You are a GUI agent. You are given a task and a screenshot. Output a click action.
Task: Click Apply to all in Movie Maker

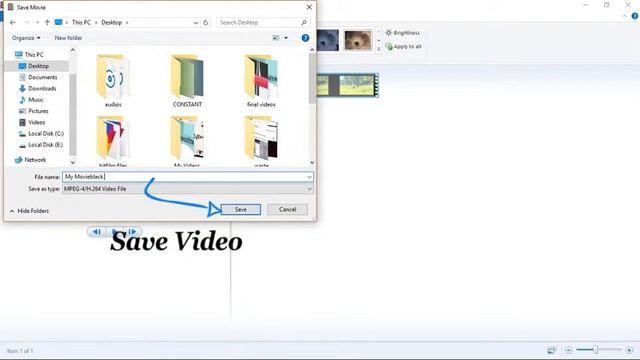tap(403, 47)
